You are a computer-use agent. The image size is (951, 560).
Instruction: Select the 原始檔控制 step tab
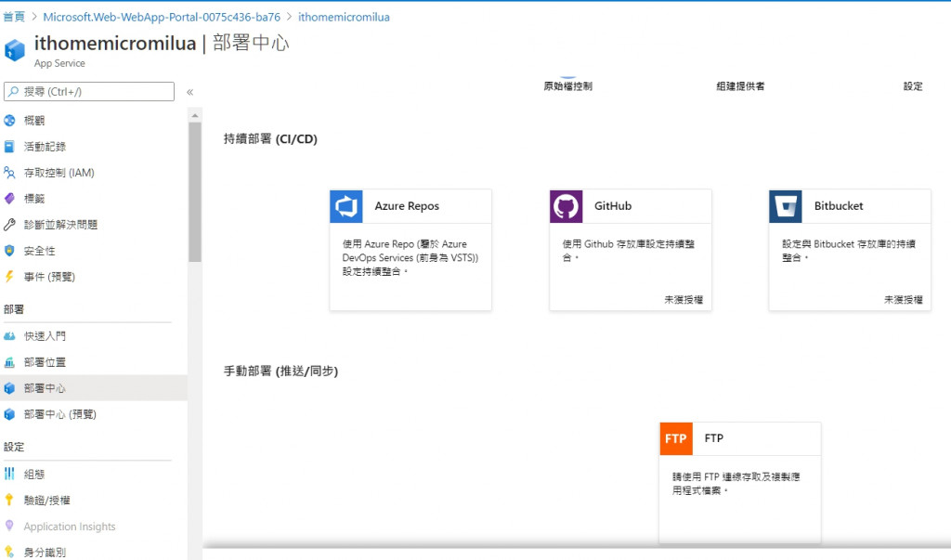point(567,86)
